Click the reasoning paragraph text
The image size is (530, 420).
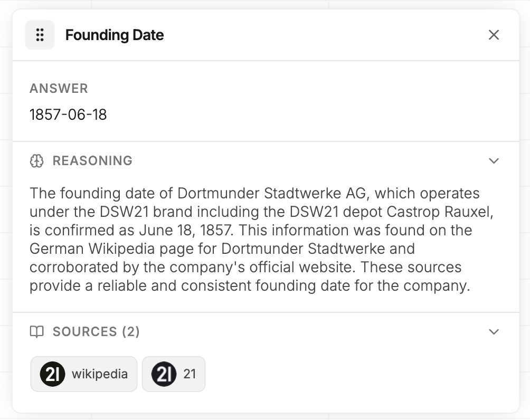pos(261,239)
